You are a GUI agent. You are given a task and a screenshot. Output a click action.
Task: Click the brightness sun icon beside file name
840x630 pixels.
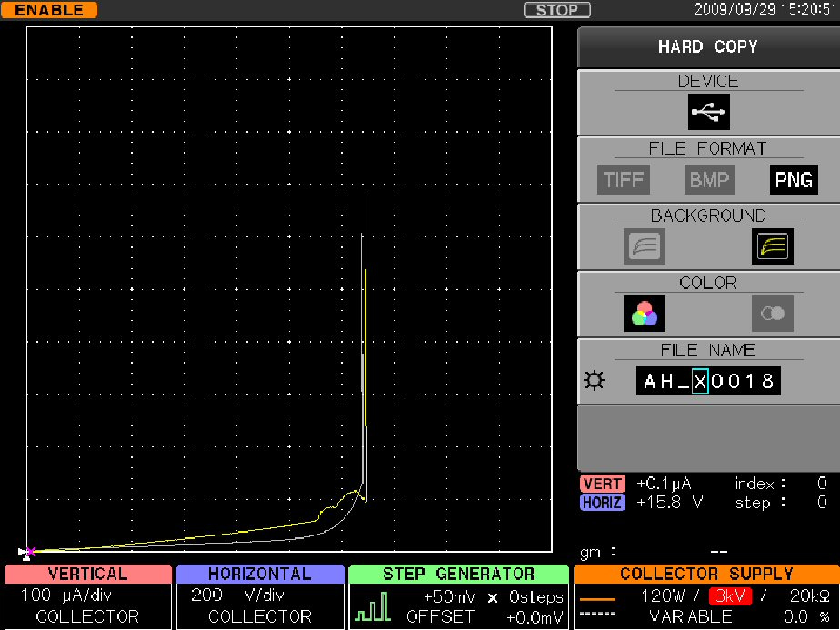click(x=595, y=381)
